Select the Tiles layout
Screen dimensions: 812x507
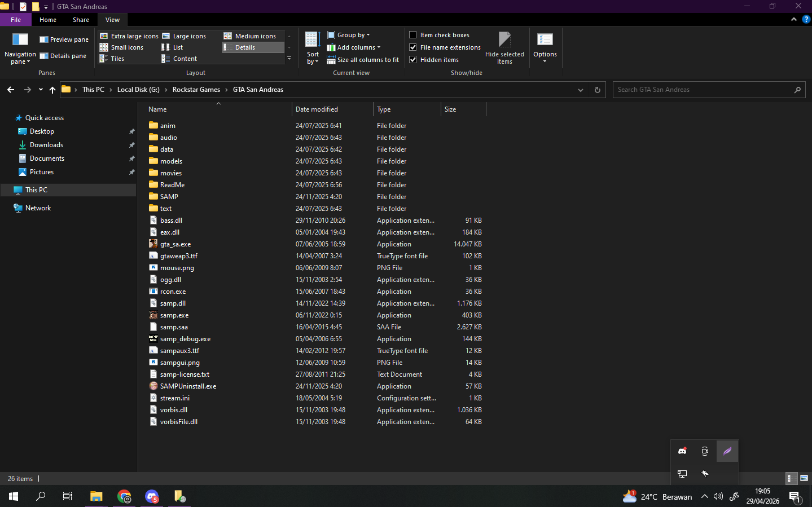click(x=112, y=59)
